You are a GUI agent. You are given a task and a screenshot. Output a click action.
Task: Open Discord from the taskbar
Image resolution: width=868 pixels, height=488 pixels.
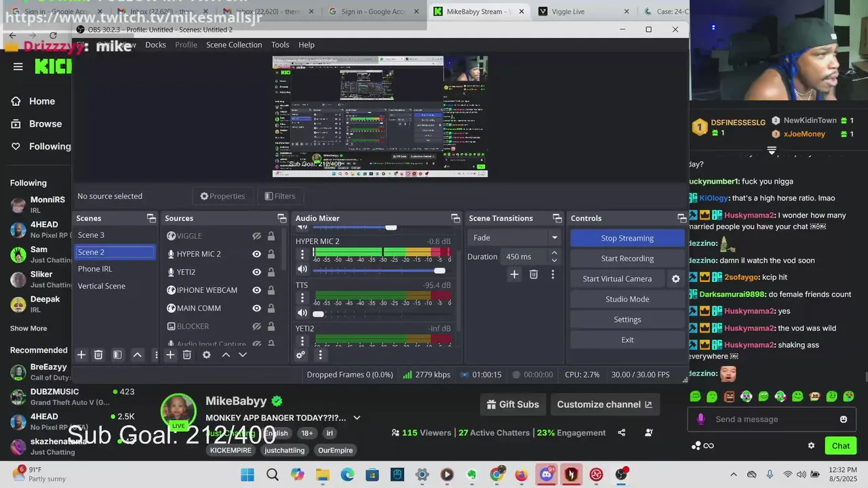tap(546, 474)
